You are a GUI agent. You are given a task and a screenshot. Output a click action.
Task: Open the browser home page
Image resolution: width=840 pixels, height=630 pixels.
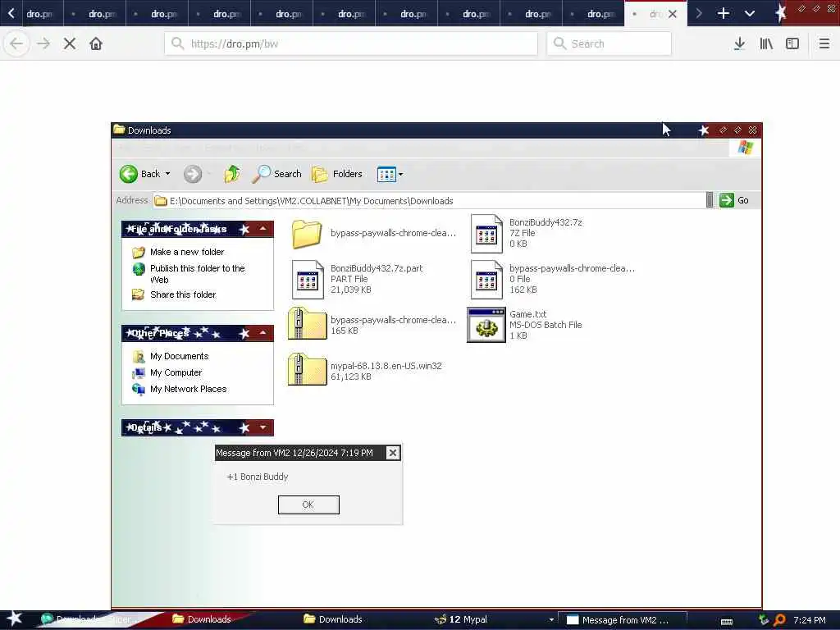96,44
